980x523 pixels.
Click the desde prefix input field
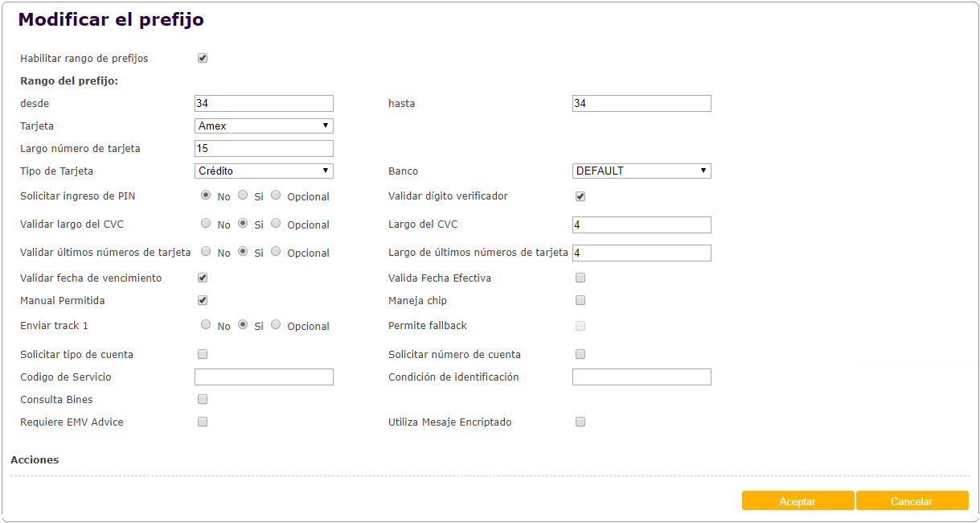point(264,103)
